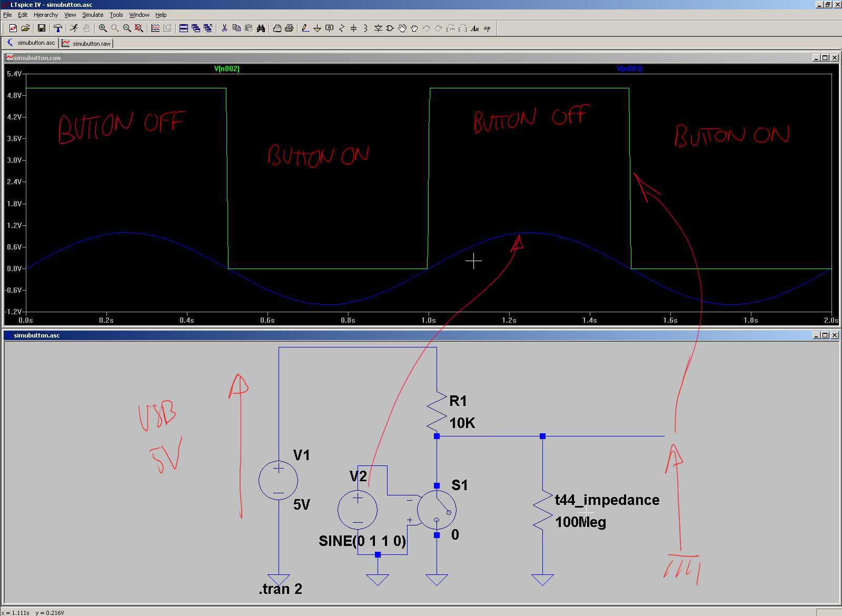This screenshot has height=616, width=842.
Task: Select the Place Component gate icon
Action: tap(390, 28)
